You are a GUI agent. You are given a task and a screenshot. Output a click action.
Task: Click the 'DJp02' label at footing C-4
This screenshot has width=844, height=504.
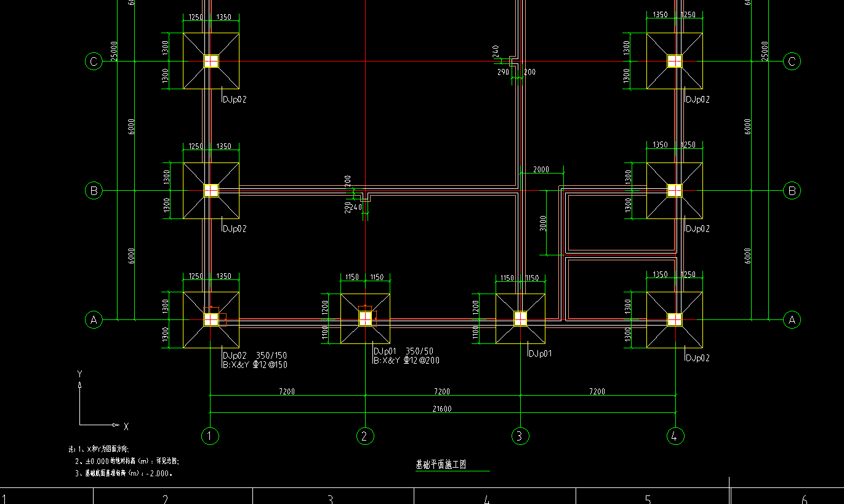697,99
